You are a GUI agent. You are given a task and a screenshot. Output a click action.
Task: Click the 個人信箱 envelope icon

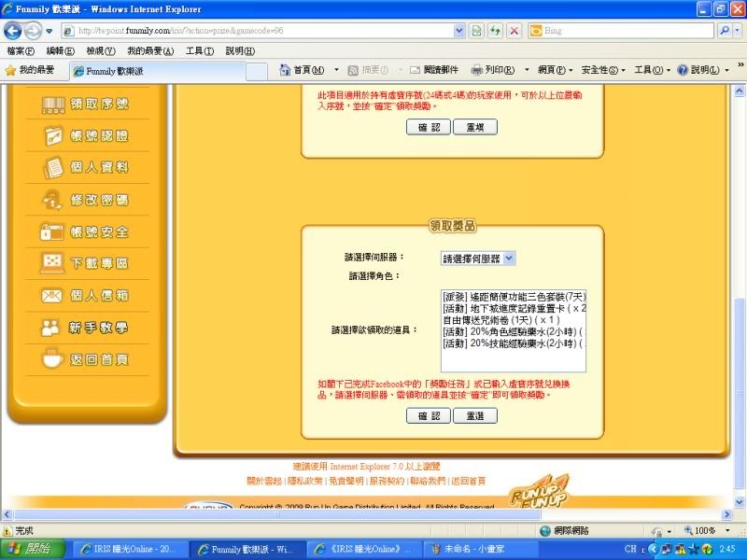(53, 297)
